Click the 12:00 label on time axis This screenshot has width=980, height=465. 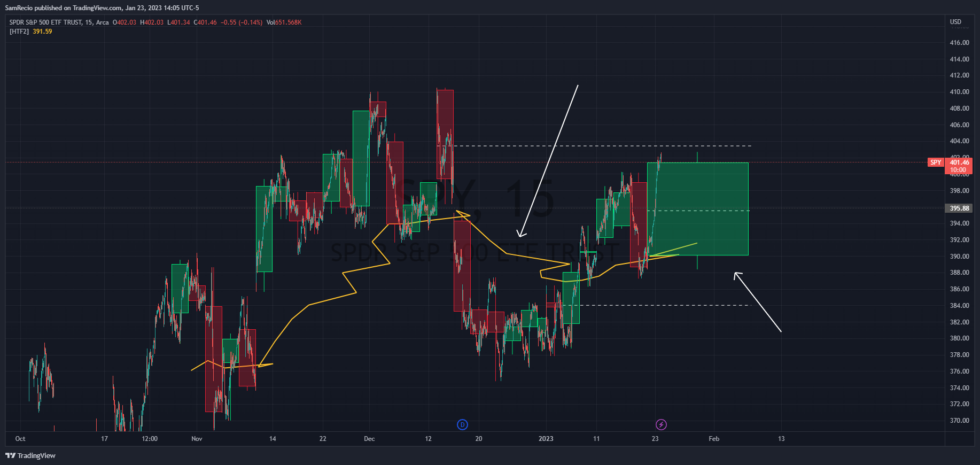click(150, 439)
